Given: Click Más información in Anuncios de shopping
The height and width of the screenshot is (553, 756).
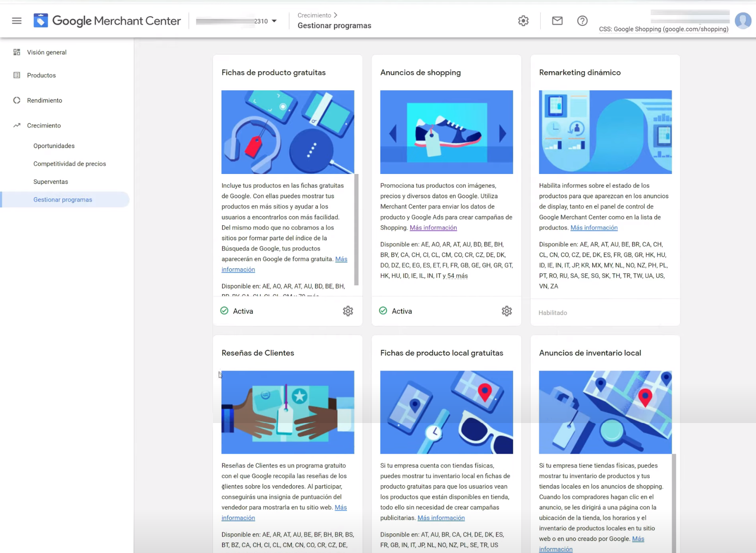Looking at the screenshot, I should tap(433, 228).
